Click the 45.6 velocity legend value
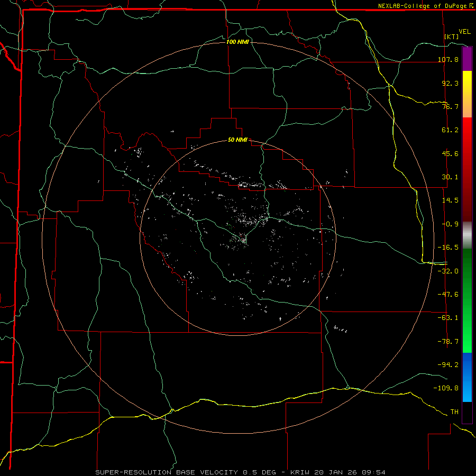 450,153
